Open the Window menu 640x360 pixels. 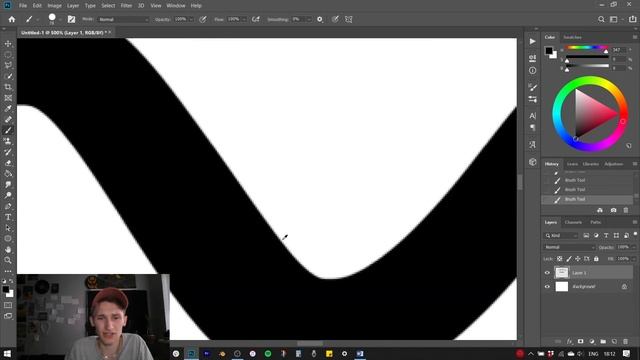pos(176,6)
